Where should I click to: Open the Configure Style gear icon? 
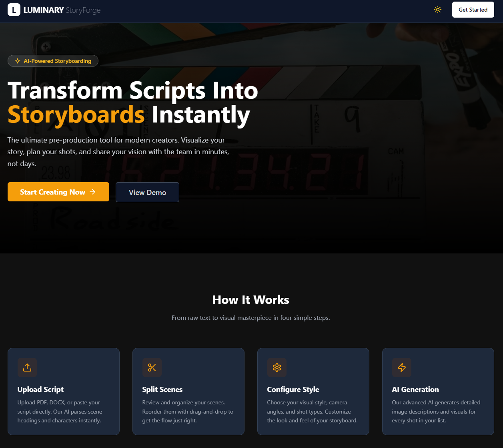click(277, 367)
